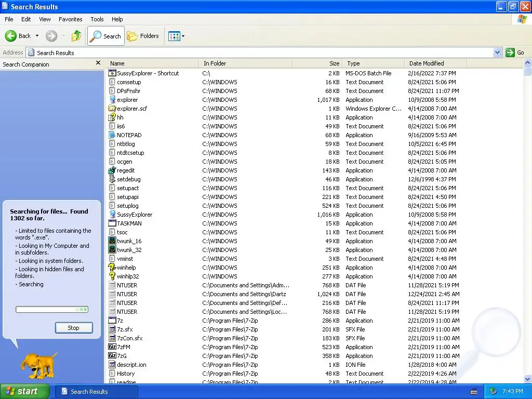Click the green Back arrow icon
The height and width of the screenshot is (399, 532).
click(10, 36)
